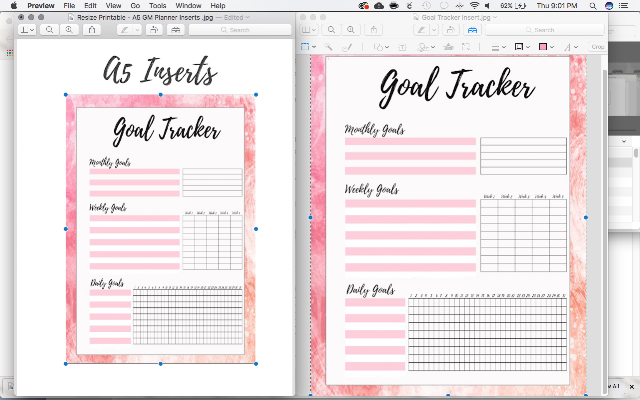Open the Window menu

tap(188, 5)
